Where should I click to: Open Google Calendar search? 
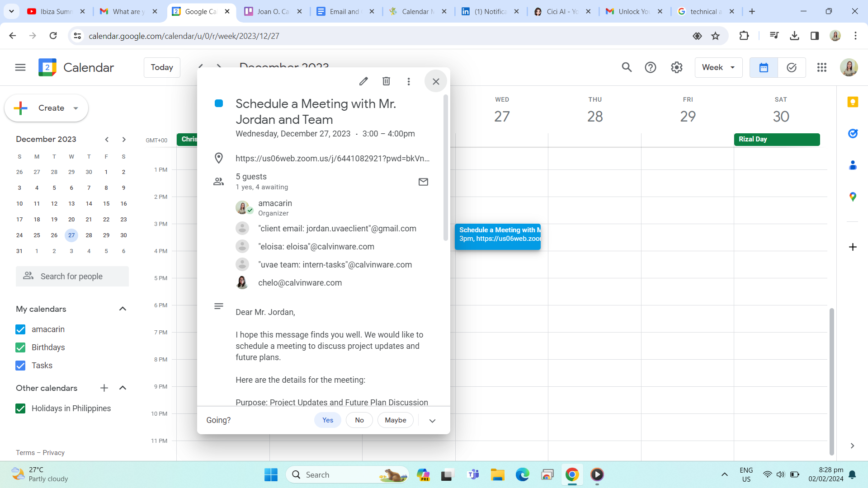627,67
